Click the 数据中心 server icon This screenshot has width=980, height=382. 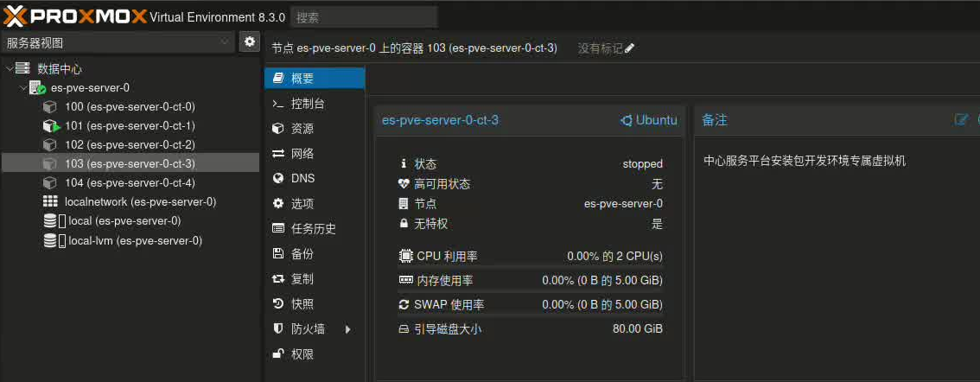click(23, 68)
